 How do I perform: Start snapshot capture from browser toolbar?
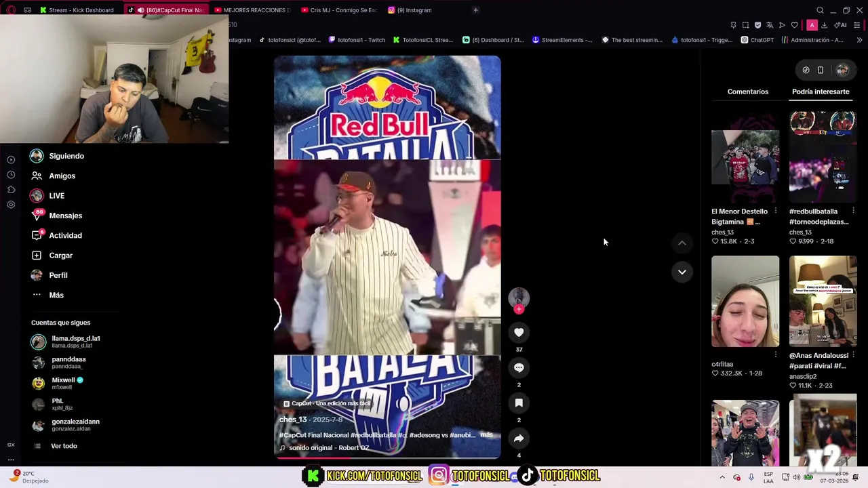coord(745,25)
